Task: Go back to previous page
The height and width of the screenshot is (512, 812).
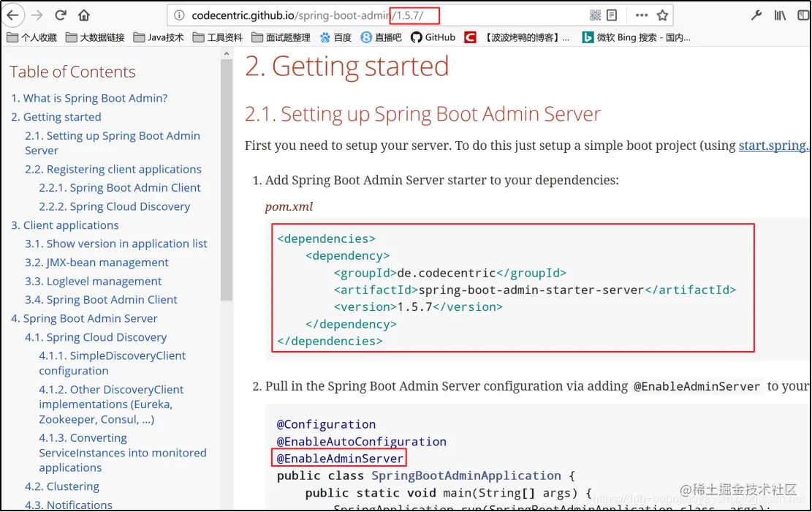Action: coord(12,15)
